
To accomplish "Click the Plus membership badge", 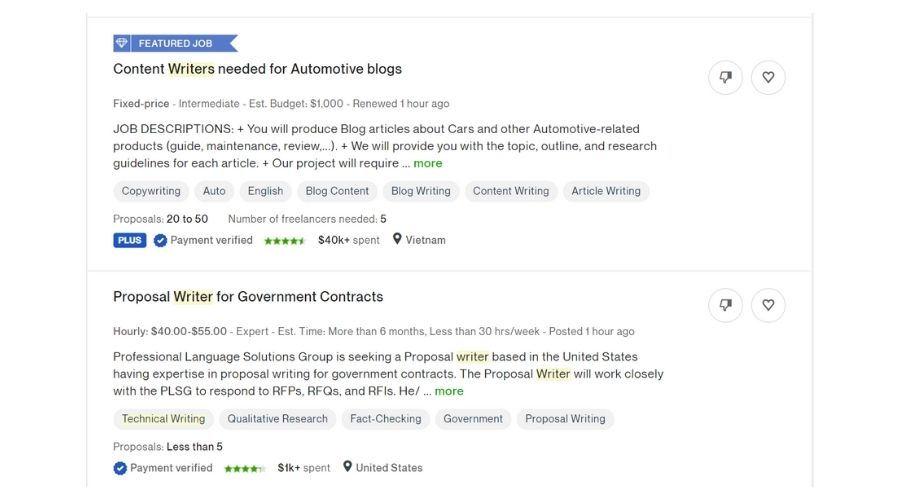I will [x=130, y=240].
